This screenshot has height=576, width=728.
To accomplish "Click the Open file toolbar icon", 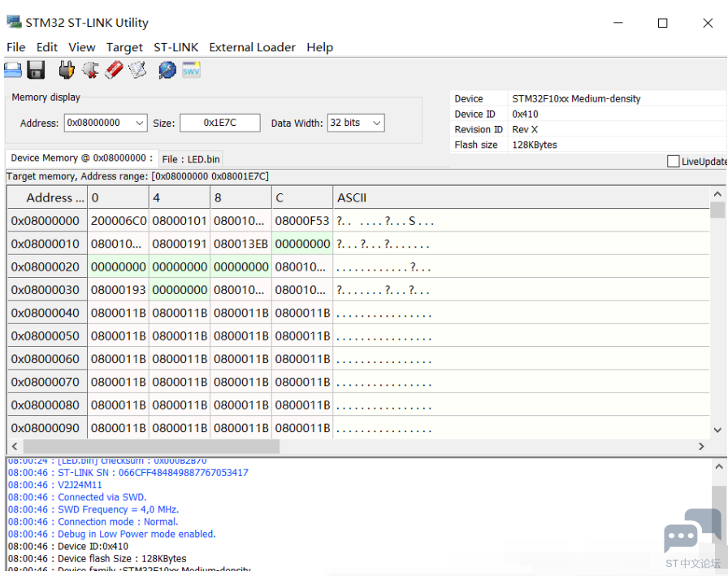I will click(13, 70).
